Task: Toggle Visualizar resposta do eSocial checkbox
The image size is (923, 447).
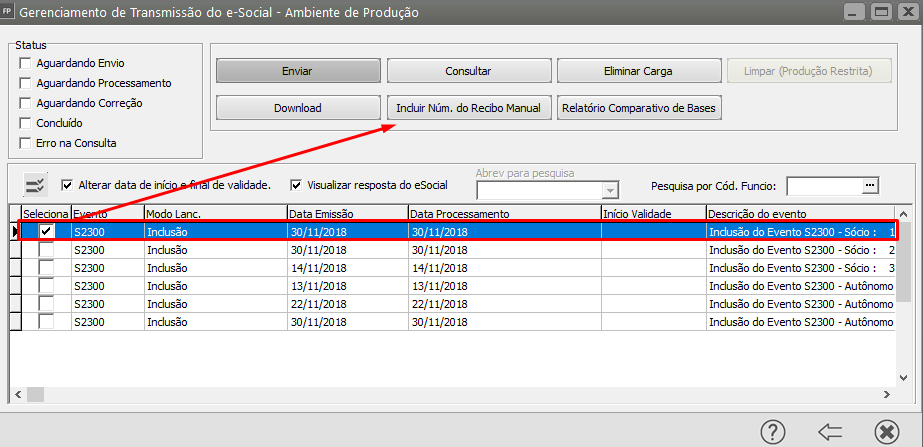Action: [296, 185]
